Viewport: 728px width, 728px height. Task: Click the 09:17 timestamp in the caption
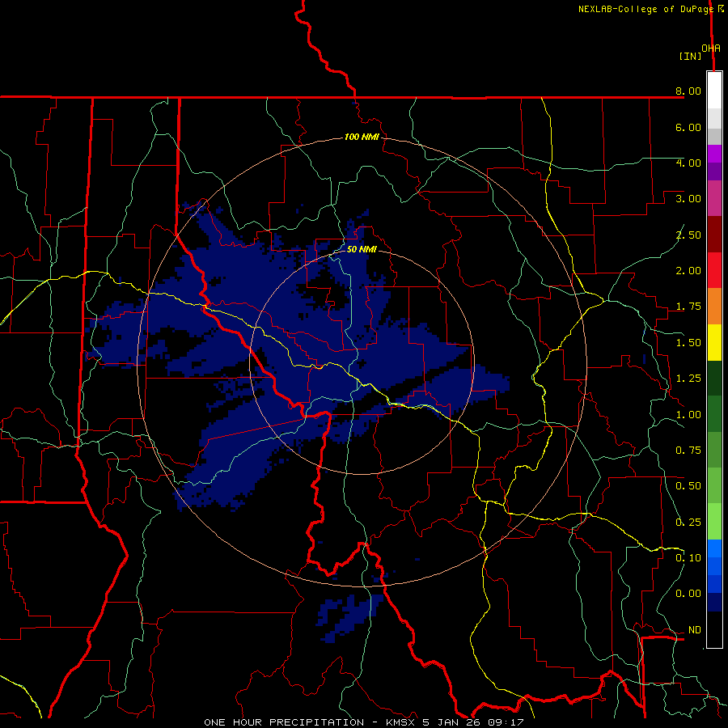coord(506,722)
